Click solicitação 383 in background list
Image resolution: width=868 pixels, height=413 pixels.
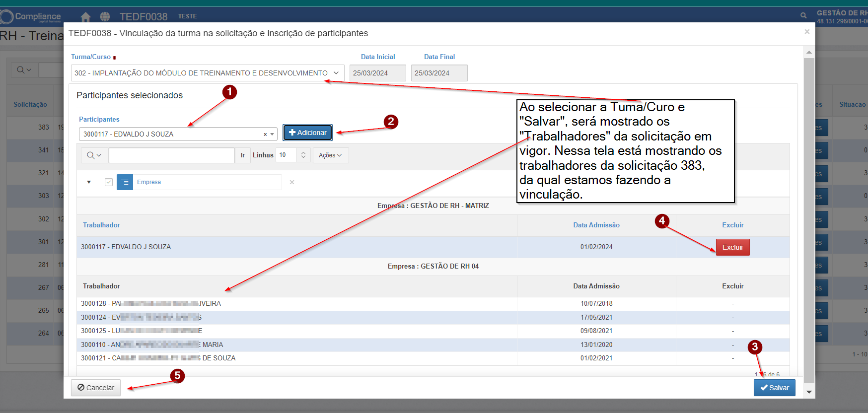[x=44, y=127]
